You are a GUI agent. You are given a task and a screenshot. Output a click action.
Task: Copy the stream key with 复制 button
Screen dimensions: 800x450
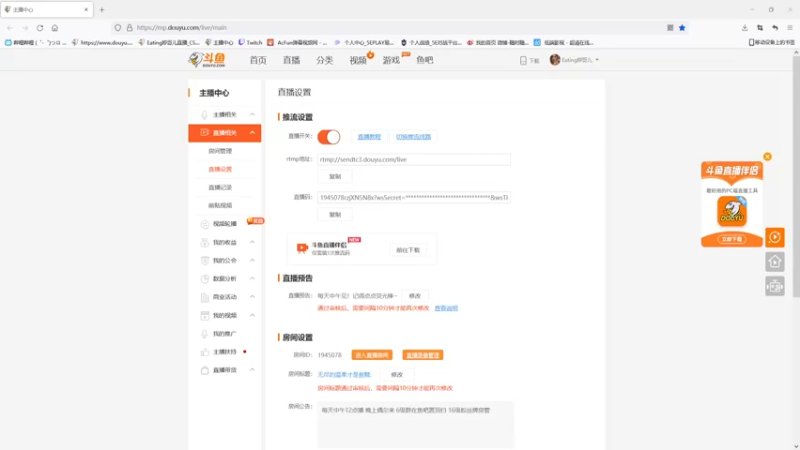(x=335, y=215)
